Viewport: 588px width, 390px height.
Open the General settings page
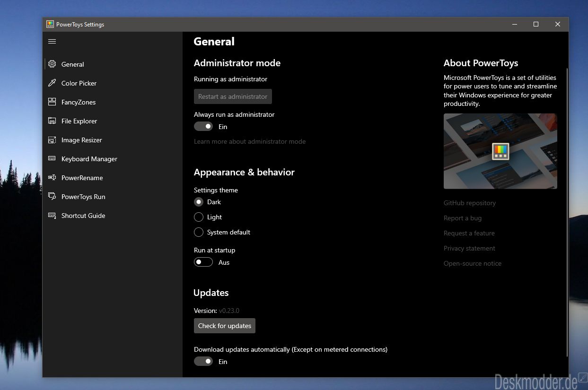click(113, 64)
